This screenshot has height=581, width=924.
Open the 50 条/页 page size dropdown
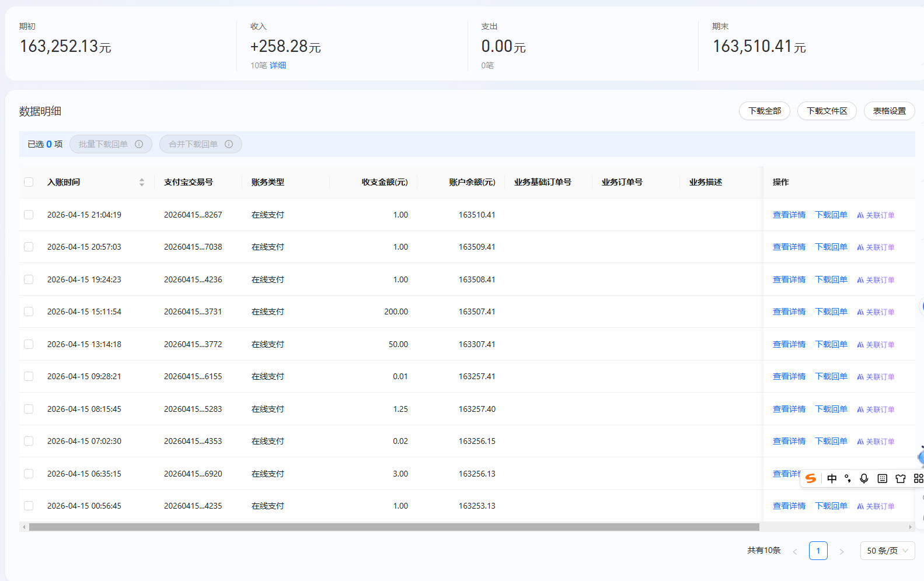click(x=887, y=551)
